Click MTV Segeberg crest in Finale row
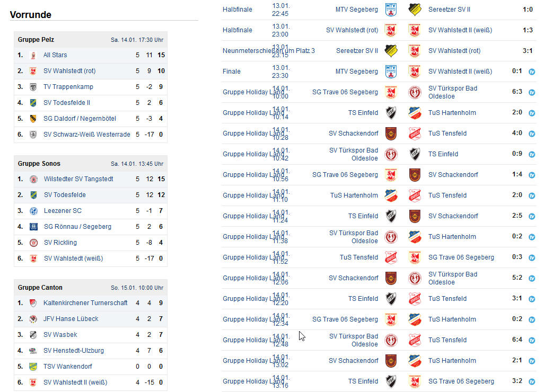The height and width of the screenshot is (392, 544). [x=391, y=72]
